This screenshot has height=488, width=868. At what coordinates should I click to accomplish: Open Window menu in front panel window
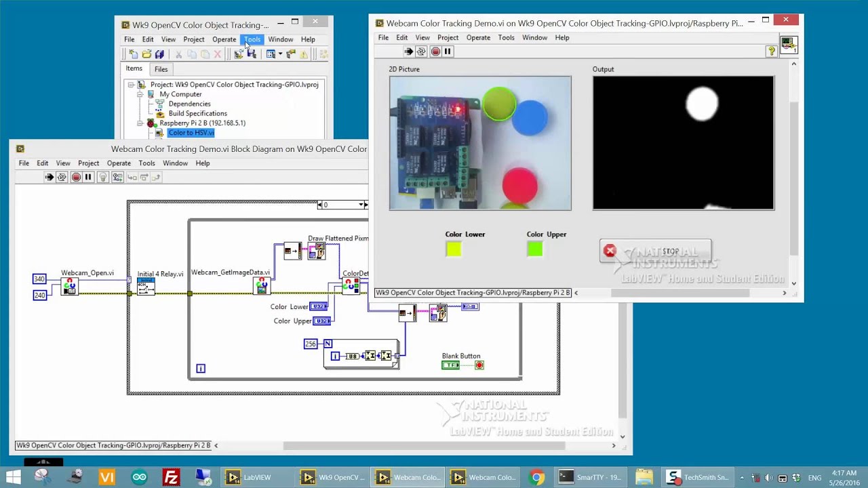534,37
